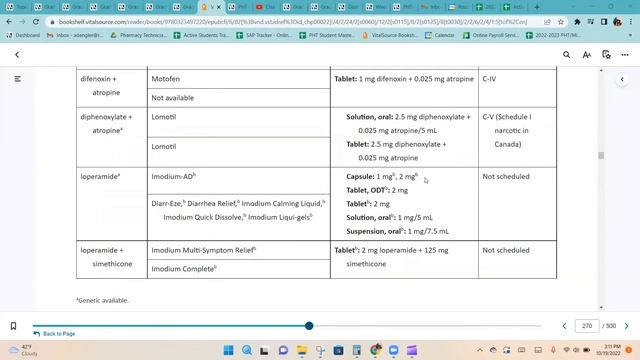Go to the next page arrow
Screen dimensions: 640x360
(x=627, y=326)
